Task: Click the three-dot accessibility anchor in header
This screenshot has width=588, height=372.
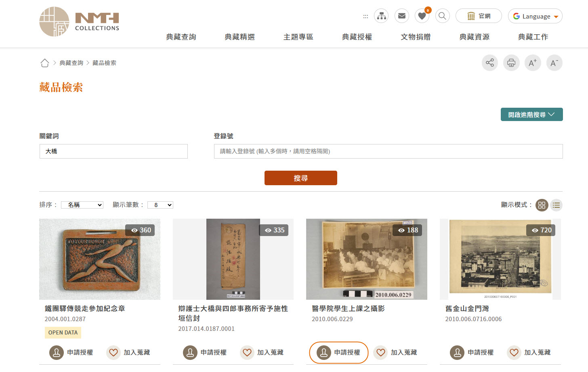Action: click(x=365, y=17)
